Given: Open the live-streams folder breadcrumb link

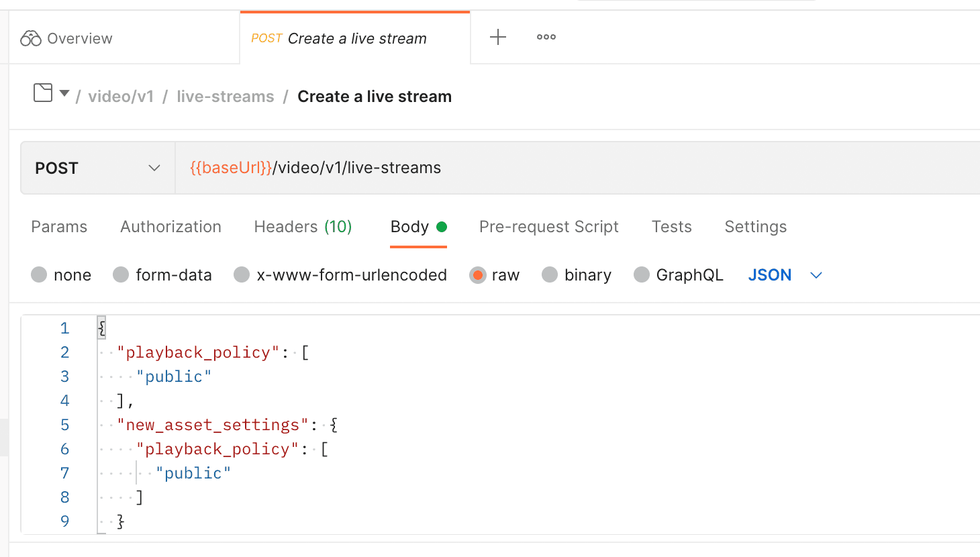Looking at the screenshot, I should [226, 96].
